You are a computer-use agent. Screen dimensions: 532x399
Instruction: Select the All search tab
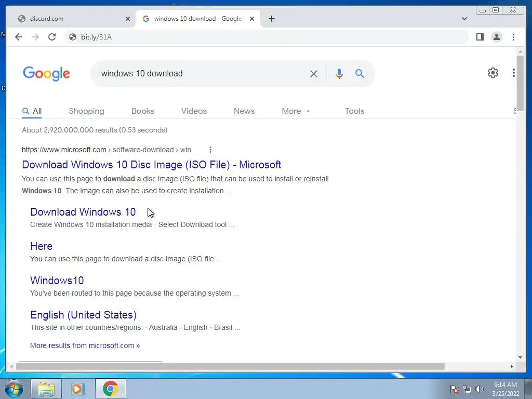(32, 111)
